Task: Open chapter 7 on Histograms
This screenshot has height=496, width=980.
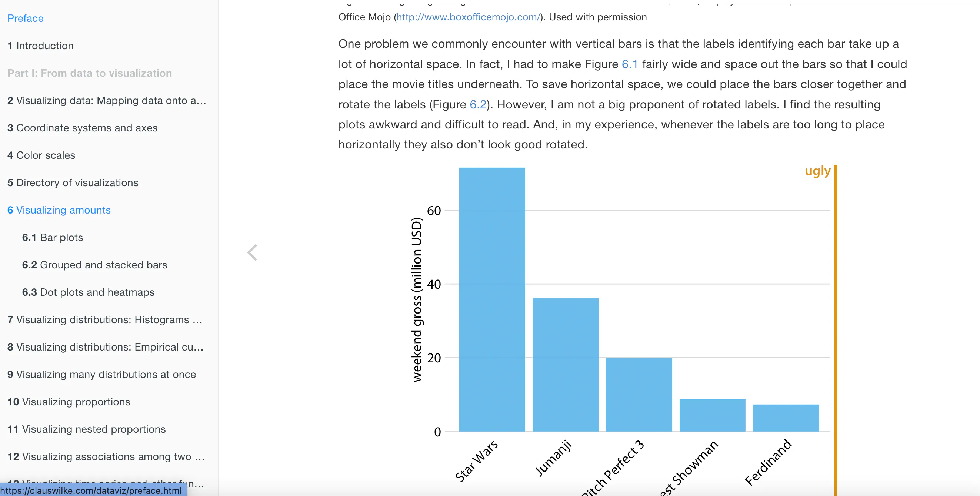Action: [x=106, y=320]
